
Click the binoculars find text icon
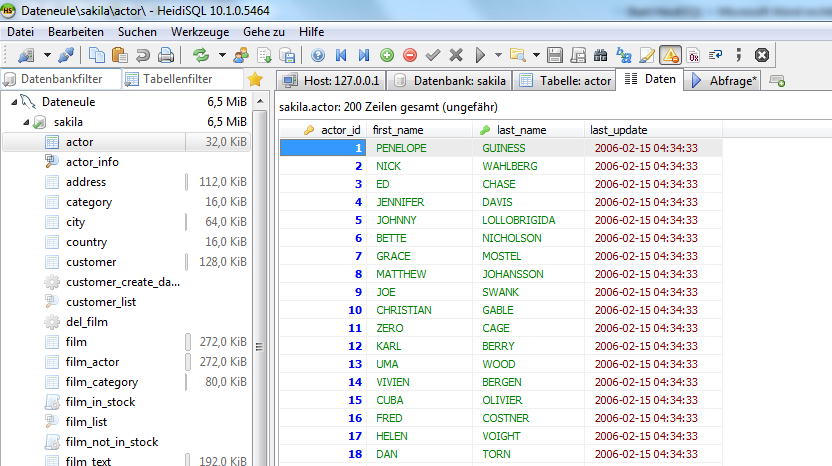point(600,55)
